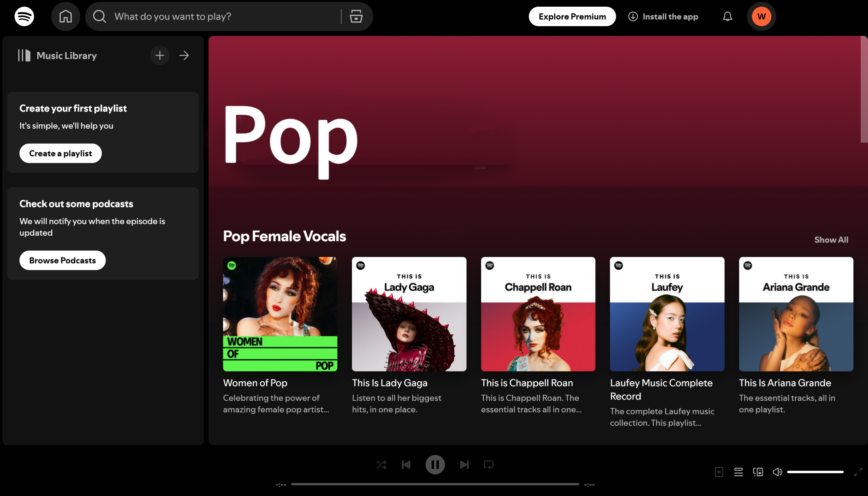The height and width of the screenshot is (496, 868).
Task: Click Explore Premium
Action: click(x=572, y=16)
